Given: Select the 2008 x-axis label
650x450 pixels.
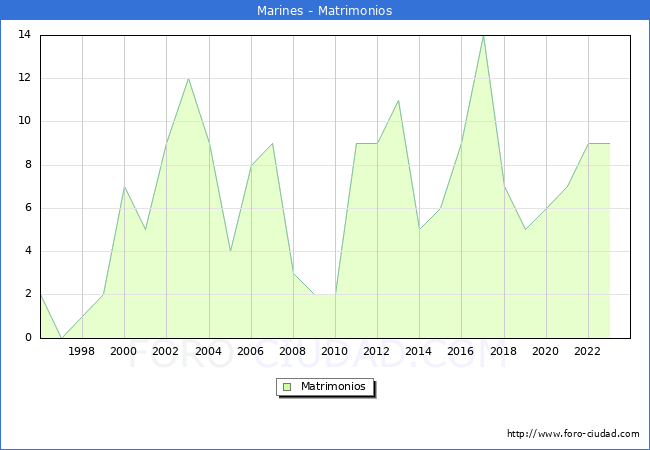Looking at the screenshot, I should coord(293,351).
